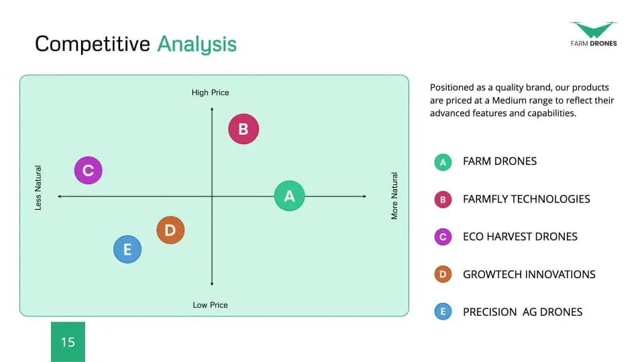Click the Low Price axis label
This screenshot has width=644, height=362.
point(210,305)
